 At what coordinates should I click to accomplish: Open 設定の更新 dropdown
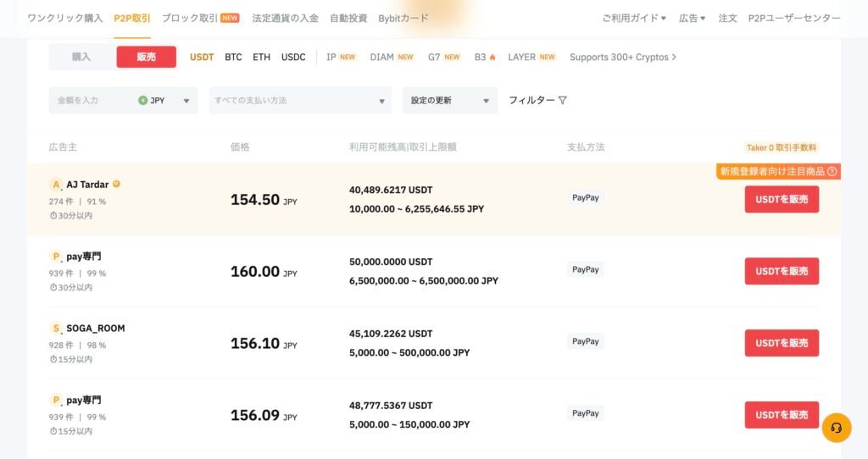pos(449,100)
